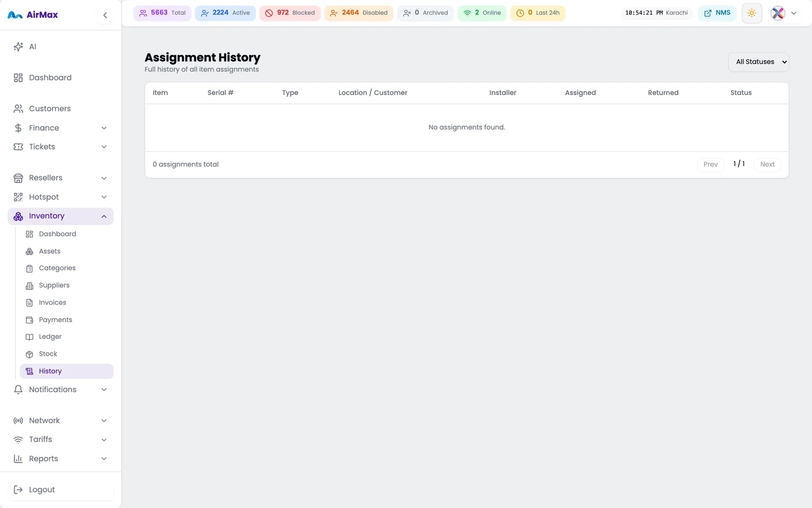812x508 pixels.
Task: Click the Inventory boxes icon
Action: coord(18,216)
